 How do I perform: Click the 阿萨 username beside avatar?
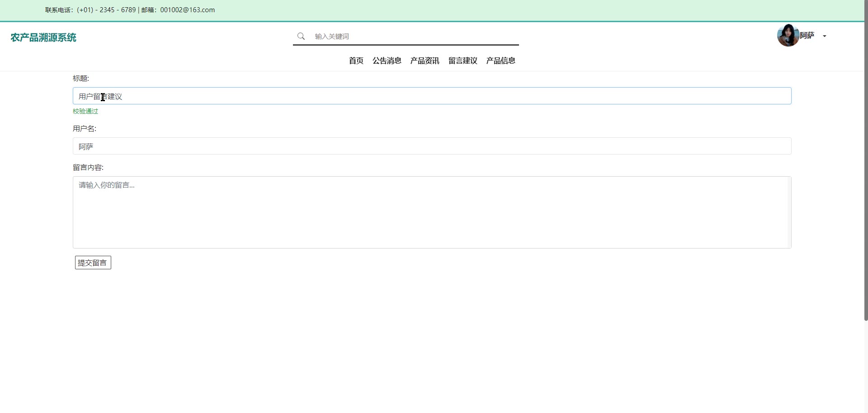807,35
